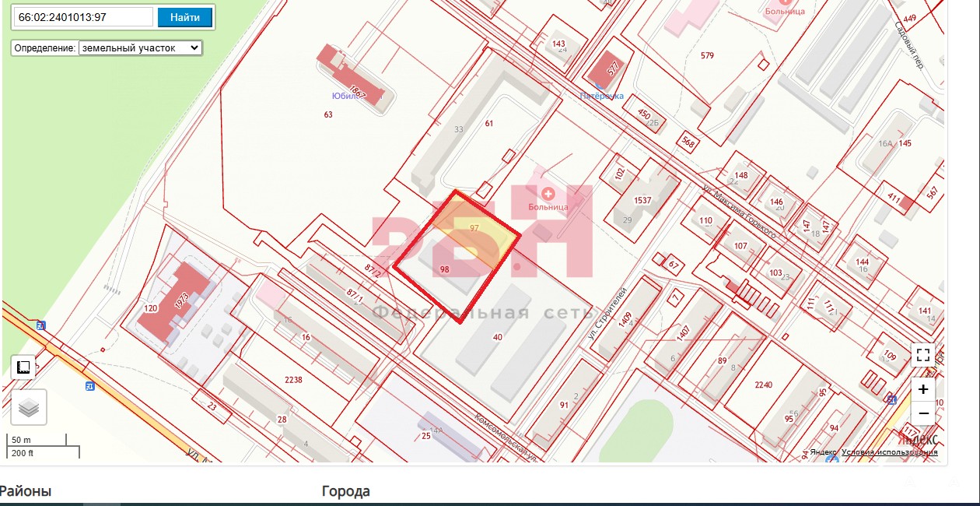Select parcel labeled 28

click(282, 420)
